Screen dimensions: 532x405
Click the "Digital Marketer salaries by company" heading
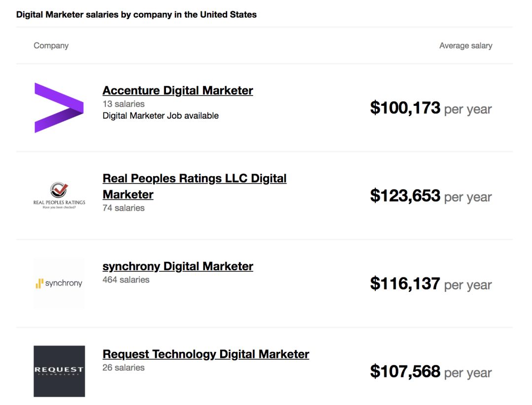coord(136,15)
